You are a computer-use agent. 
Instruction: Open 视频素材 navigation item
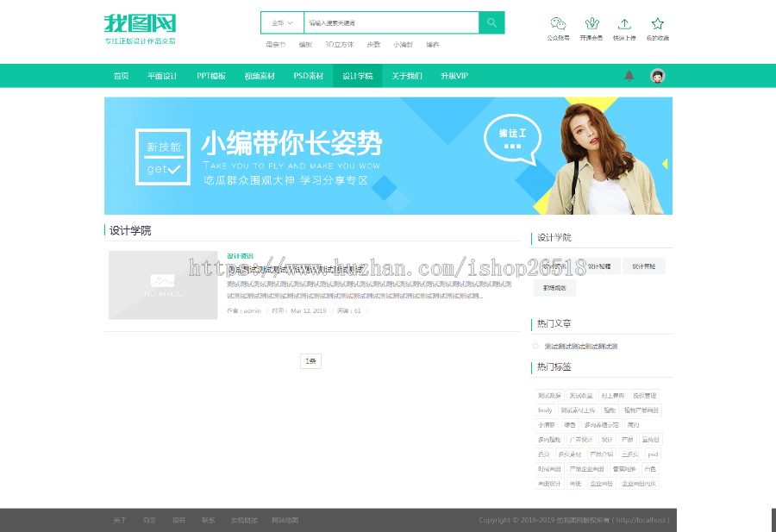pos(260,76)
